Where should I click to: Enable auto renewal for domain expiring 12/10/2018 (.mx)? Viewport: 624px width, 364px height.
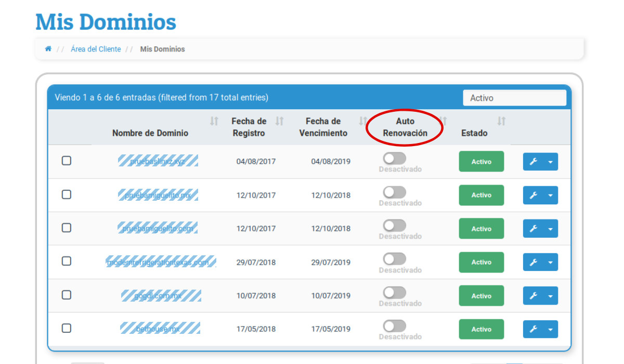[394, 192]
